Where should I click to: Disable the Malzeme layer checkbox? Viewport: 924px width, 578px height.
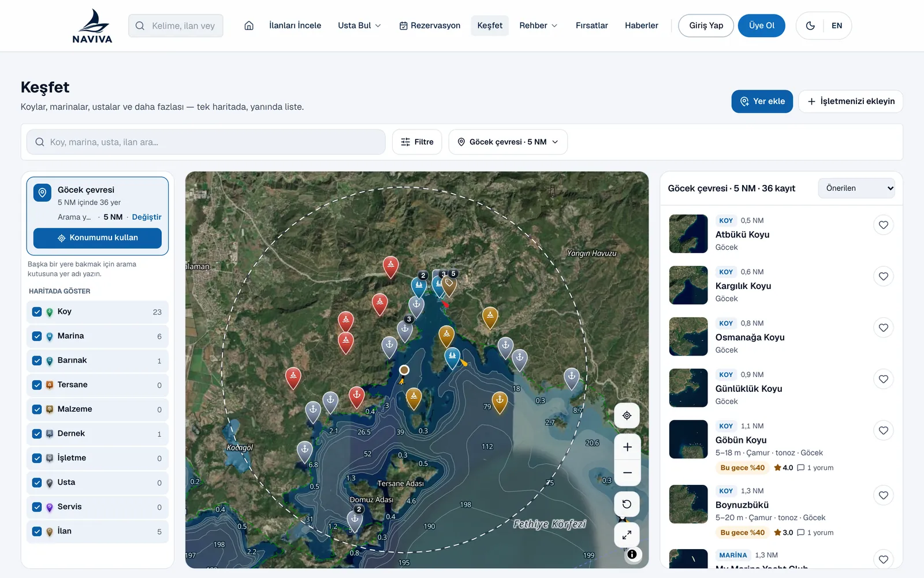(x=37, y=409)
